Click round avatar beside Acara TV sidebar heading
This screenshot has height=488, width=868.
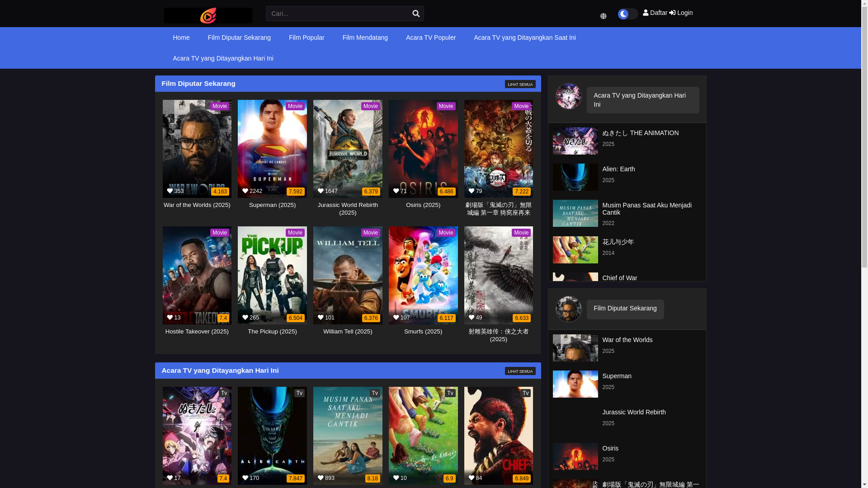coord(568,96)
